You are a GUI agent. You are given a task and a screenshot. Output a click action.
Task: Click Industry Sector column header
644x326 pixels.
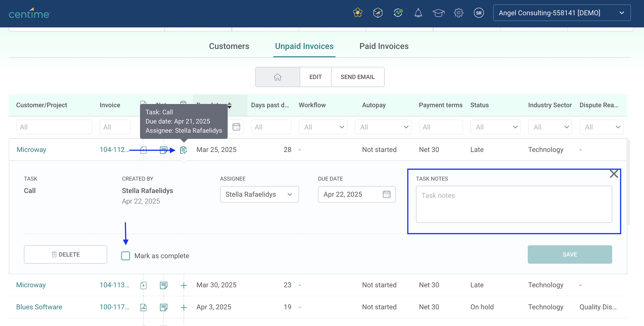coord(550,105)
